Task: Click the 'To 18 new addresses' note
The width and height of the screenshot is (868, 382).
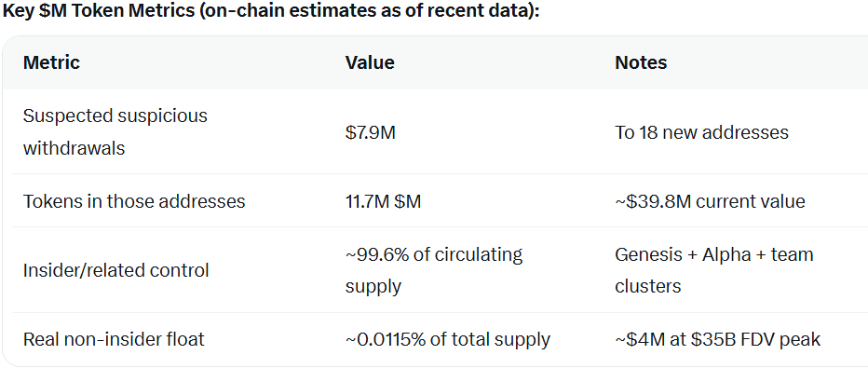Action: pyautogui.click(x=701, y=132)
